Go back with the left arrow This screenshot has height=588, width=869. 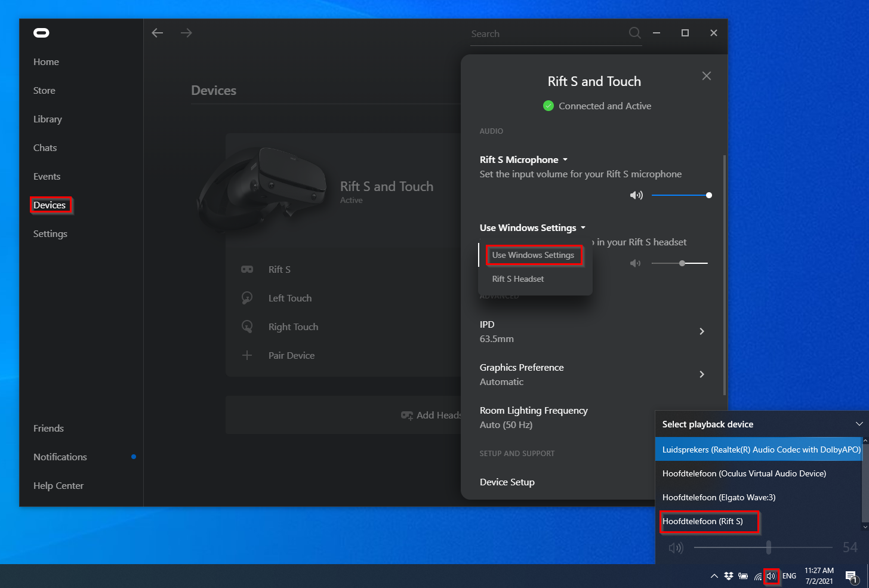pos(158,33)
